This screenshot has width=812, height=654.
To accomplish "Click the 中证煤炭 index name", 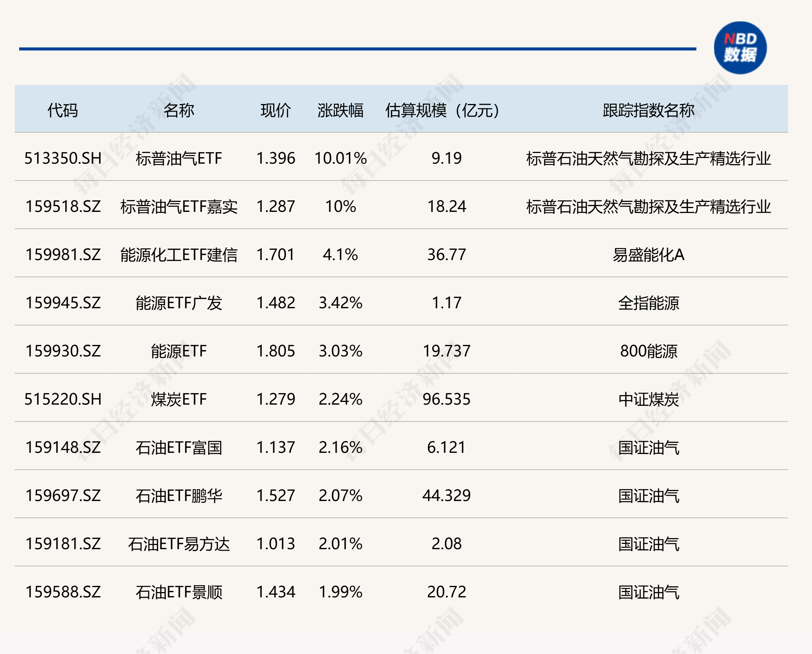I will pos(648,399).
